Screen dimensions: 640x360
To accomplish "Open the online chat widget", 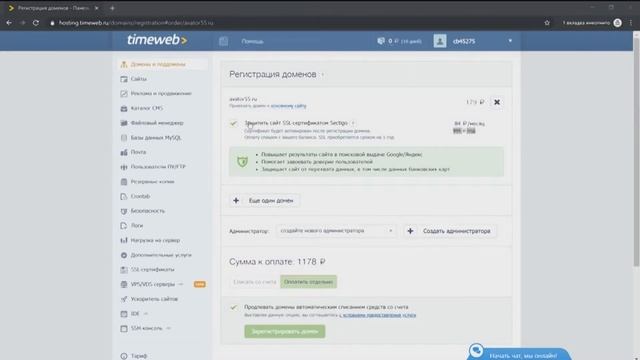I will pyautogui.click(x=519, y=353).
